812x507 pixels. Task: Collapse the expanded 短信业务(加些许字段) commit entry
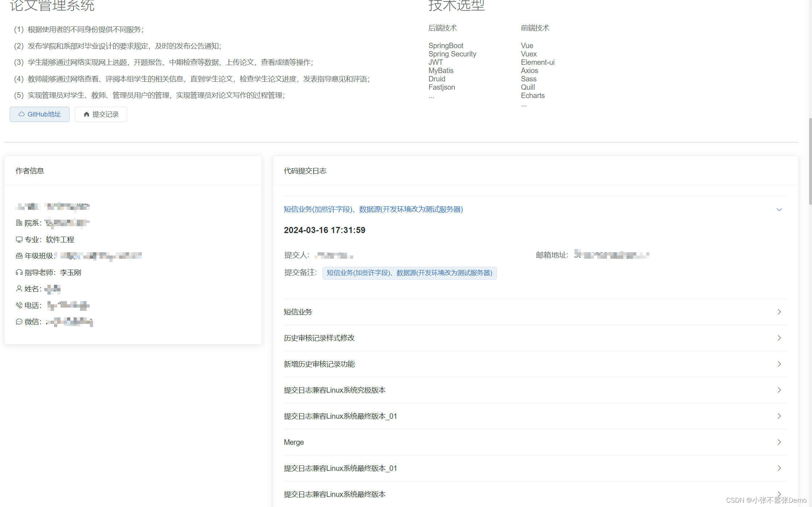click(x=779, y=210)
